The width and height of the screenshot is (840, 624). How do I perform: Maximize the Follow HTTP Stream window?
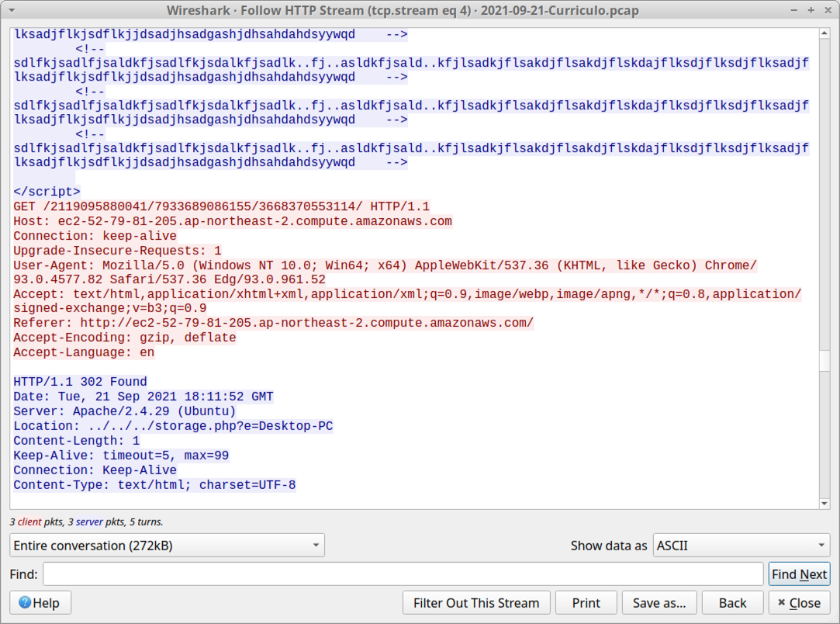click(x=811, y=10)
